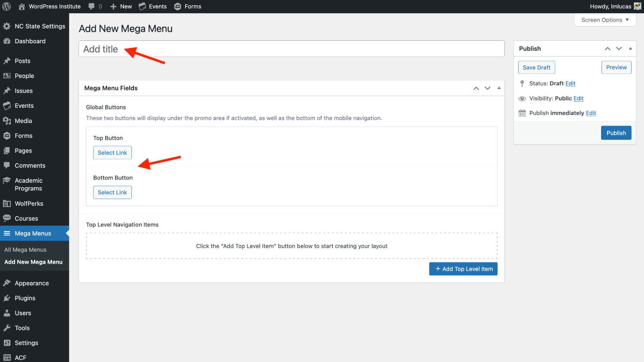Toggle the Publish panel collapse triangle
Image resolution: width=644 pixels, height=362 pixels.
(630, 48)
